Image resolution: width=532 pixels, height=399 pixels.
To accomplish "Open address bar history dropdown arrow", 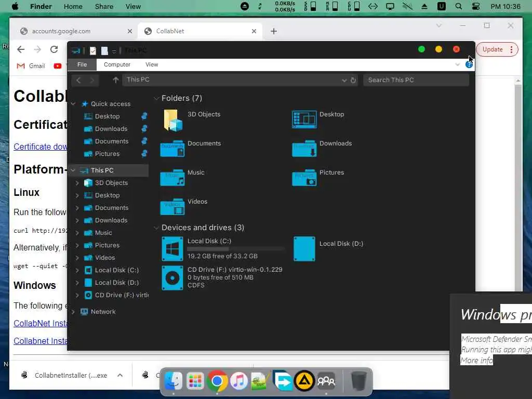I will 344,80.
